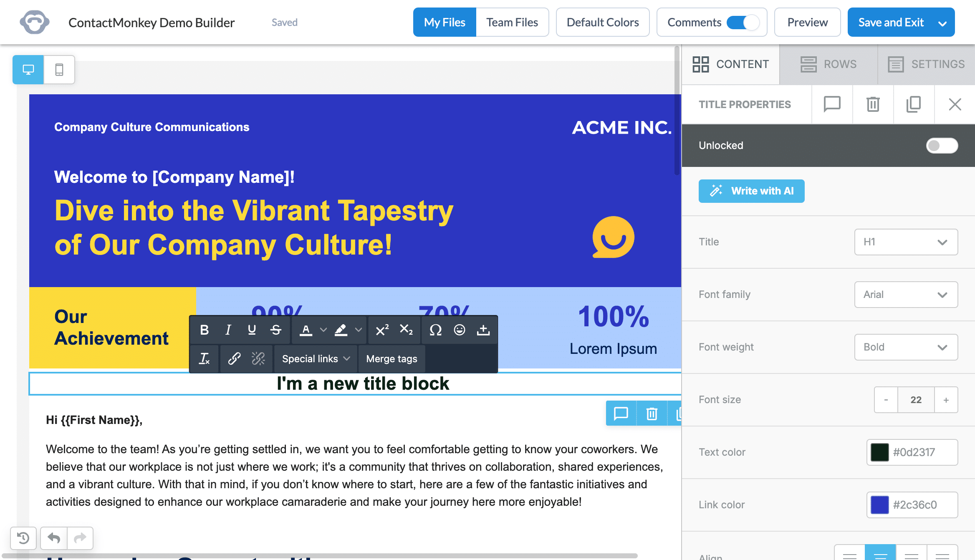The width and height of the screenshot is (975, 560).
Task: Insert a special character via the omega icon
Action: (x=435, y=330)
